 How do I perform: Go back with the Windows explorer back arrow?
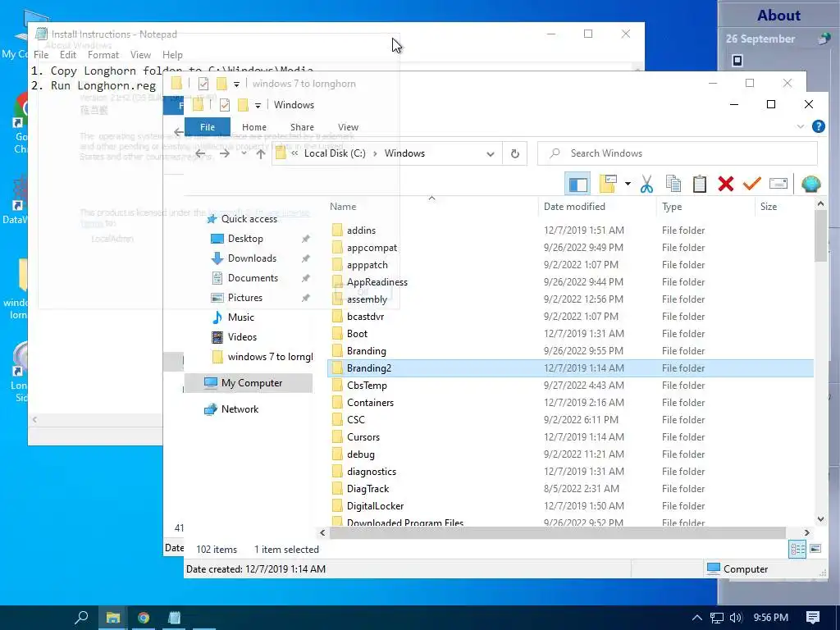200,153
